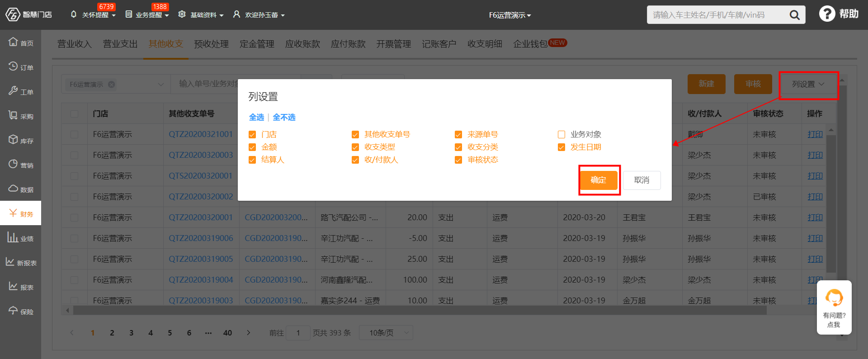
Task: Uncheck the 结算人 column checkbox
Action: tap(252, 160)
